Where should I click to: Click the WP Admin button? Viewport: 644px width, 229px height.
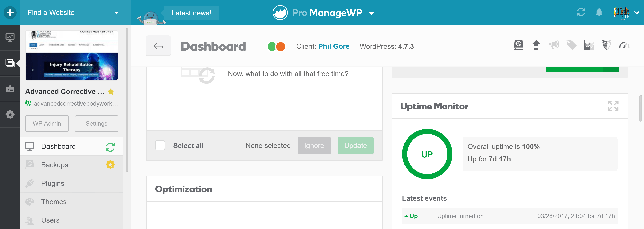pos(47,123)
